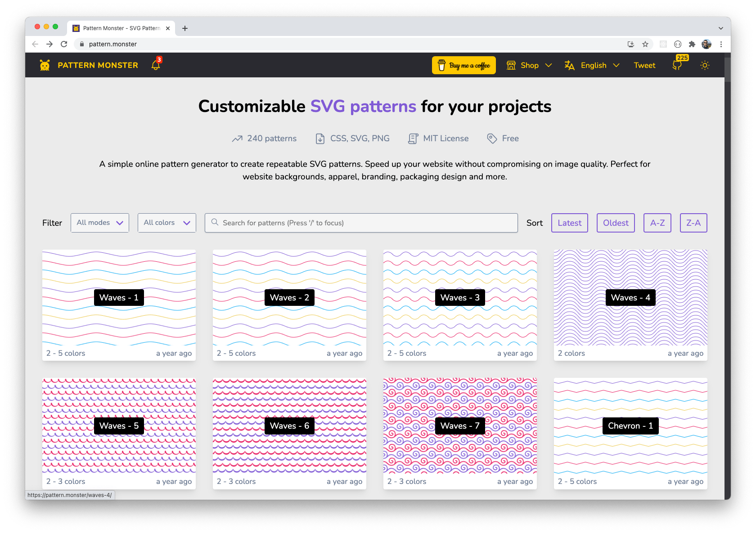Image resolution: width=756 pixels, height=533 pixels.
Task: Click the tab search chevron at top right
Action: (x=721, y=28)
